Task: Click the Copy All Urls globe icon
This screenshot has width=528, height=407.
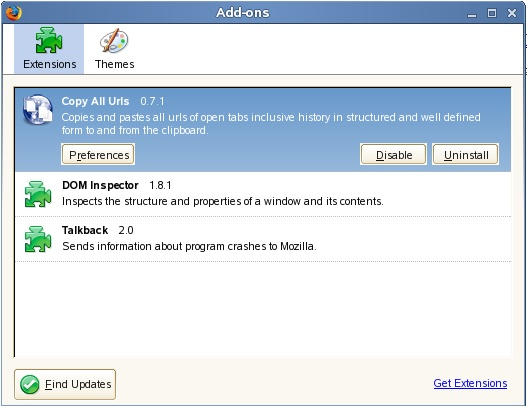Action: tap(38, 109)
